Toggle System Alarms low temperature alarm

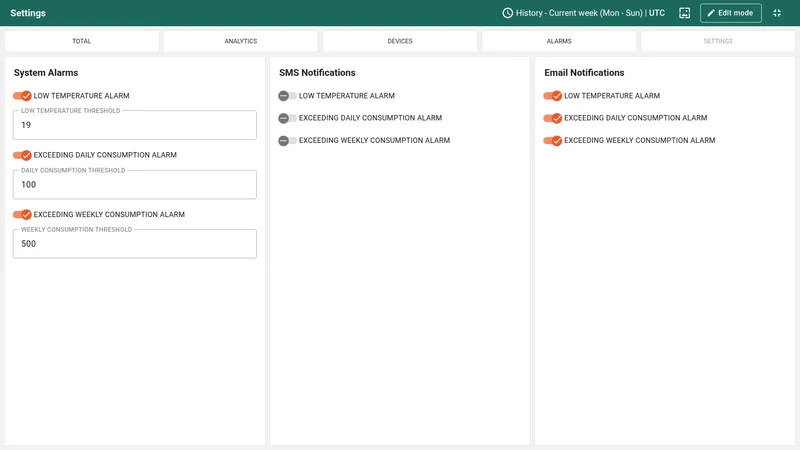coord(22,95)
